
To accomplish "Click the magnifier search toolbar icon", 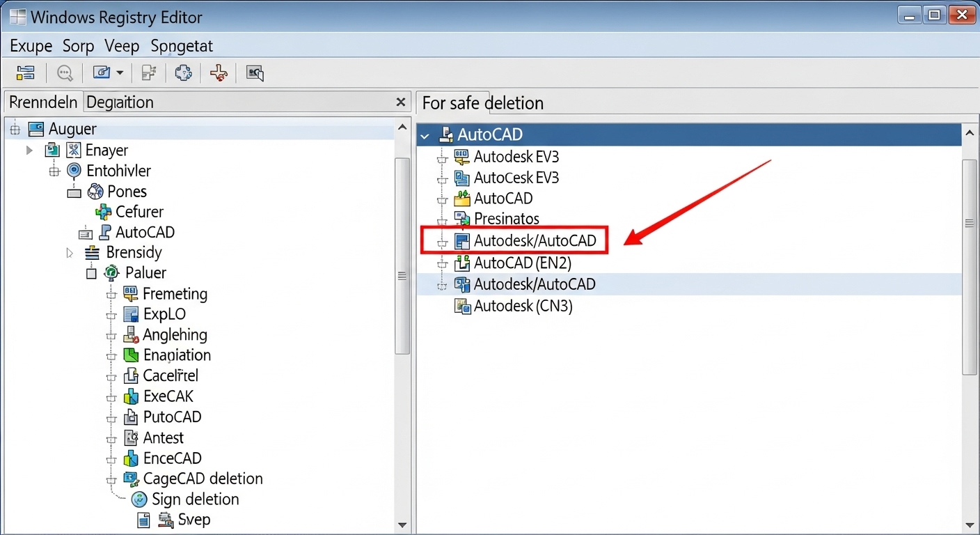I will [x=65, y=72].
